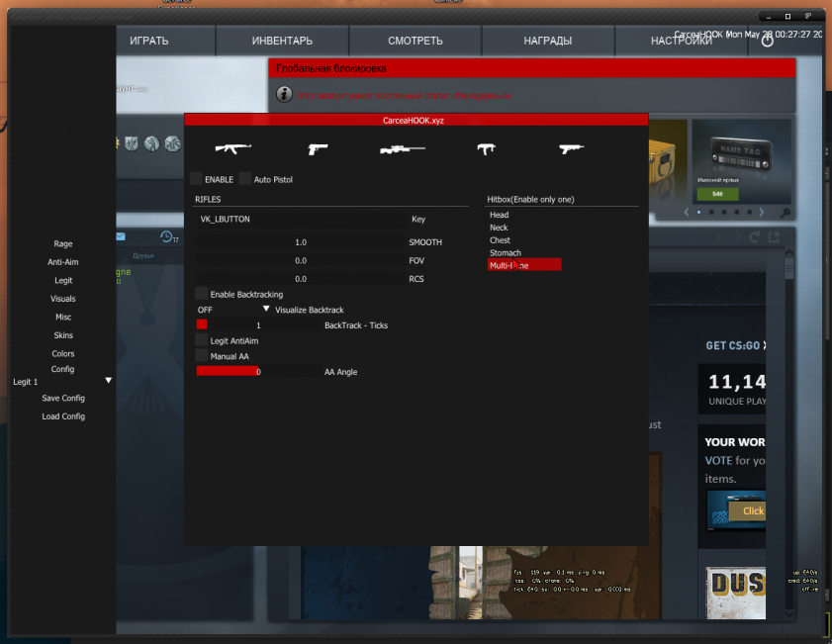
Task: Check Manual AA option
Action: click(x=201, y=355)
